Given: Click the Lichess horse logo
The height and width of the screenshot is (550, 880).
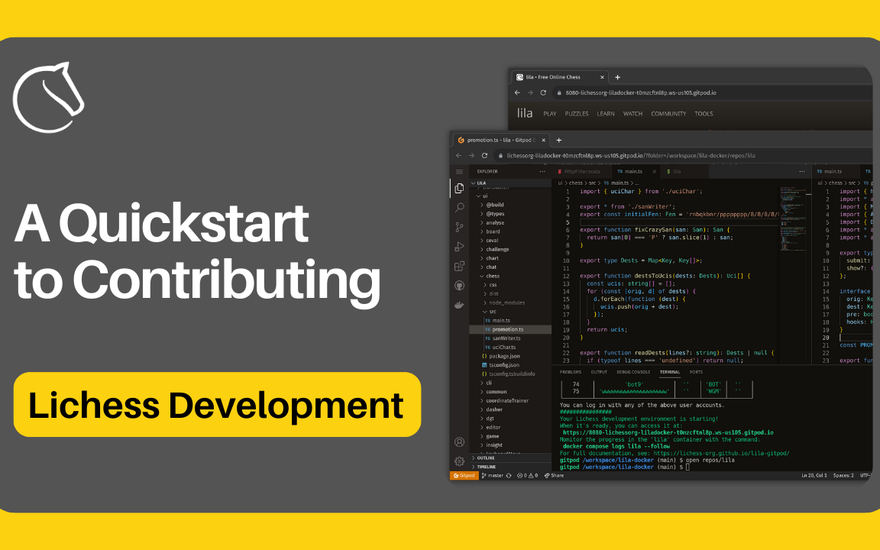Looking at the screenshot, I should click(48, 98).
